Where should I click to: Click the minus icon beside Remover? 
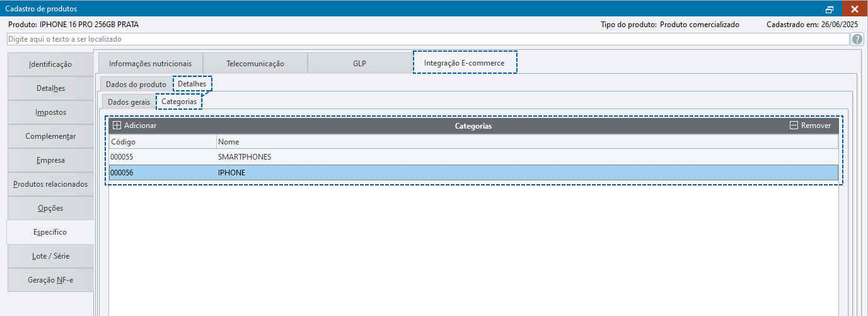794,126
